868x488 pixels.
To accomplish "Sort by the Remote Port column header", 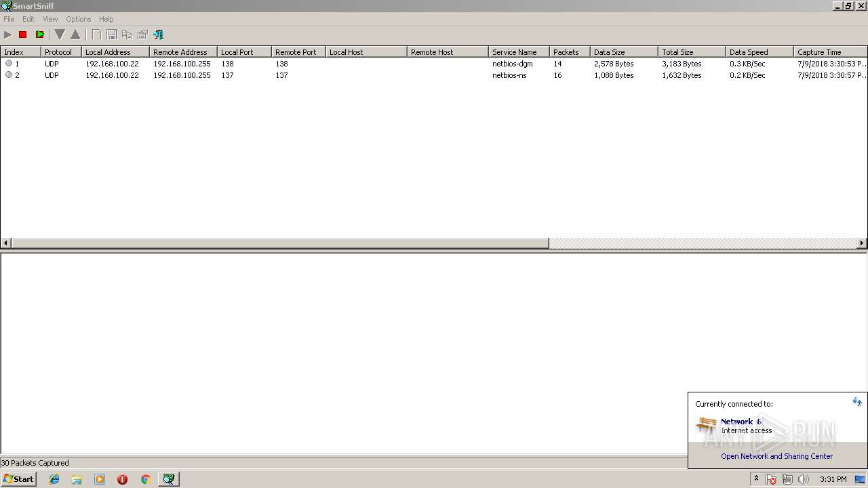I will pos(298,52).
